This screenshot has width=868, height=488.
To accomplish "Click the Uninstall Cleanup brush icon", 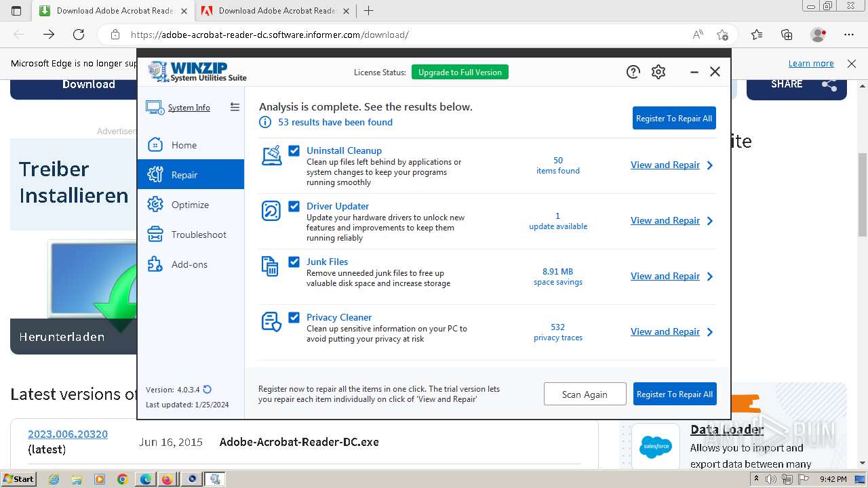I will [x=271, y=156].
